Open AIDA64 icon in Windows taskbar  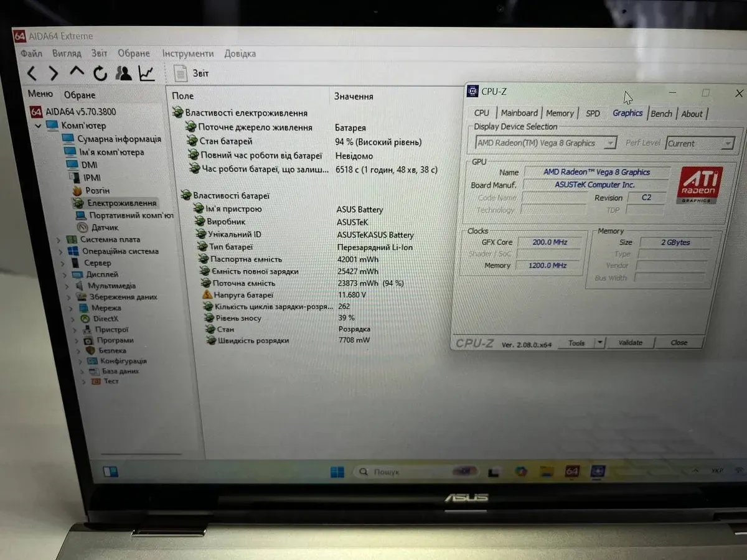pos(571,471)
